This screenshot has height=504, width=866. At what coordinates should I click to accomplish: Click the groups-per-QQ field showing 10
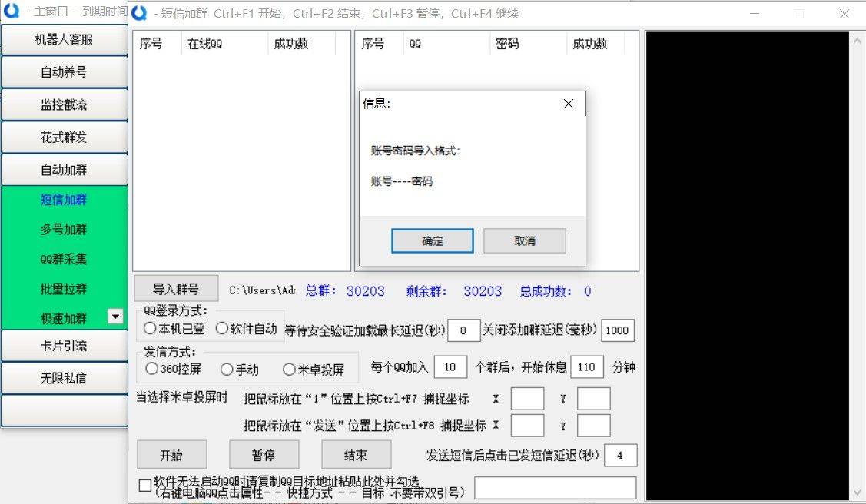(x=450, y=367)
